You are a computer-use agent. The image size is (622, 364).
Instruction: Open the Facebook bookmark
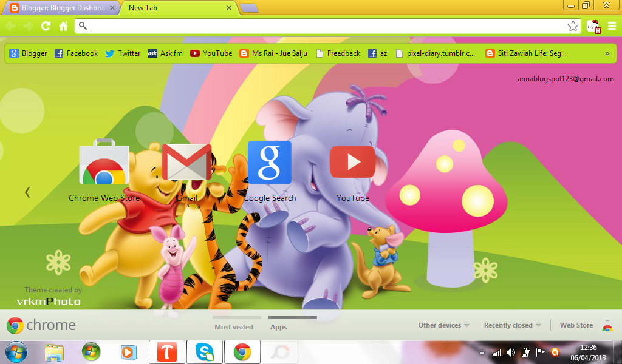click(76, 53)
